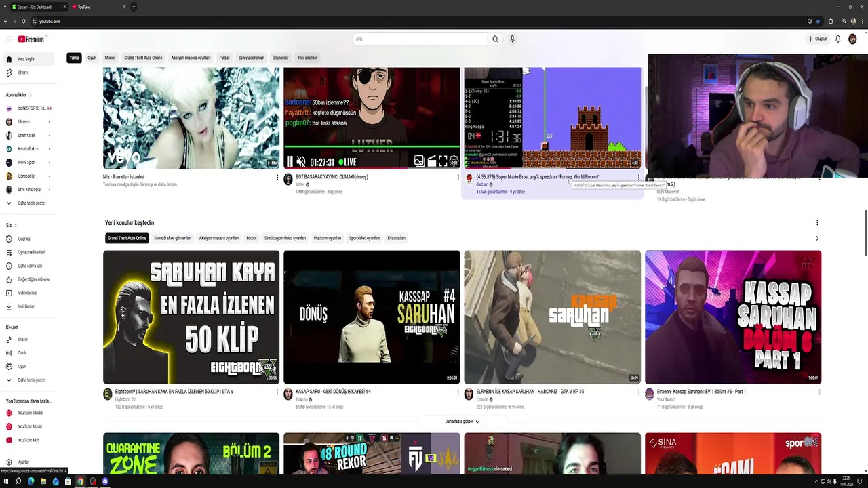
Task: Open Discord from the taskbar
Action: point(105,481)
